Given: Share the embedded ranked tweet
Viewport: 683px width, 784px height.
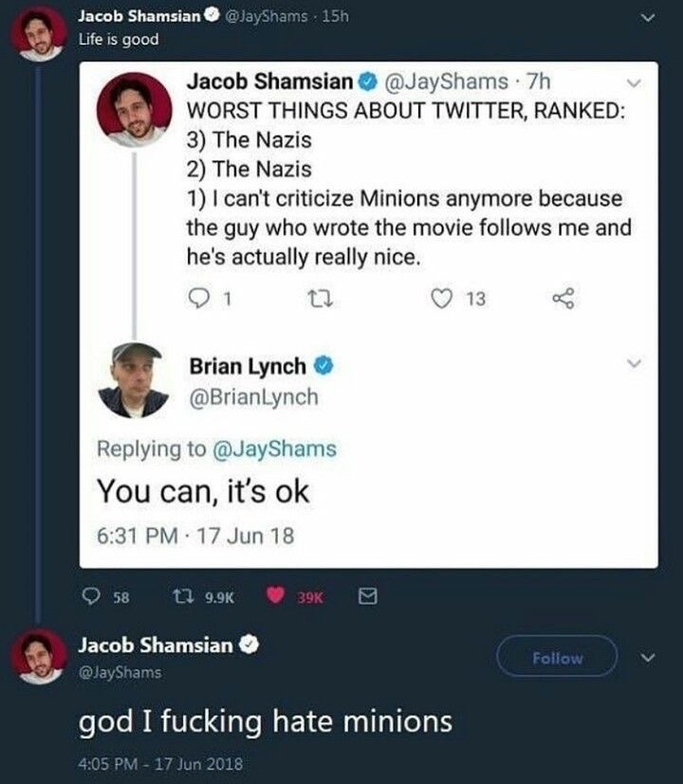Looking at the screenshot, I should click(x=563, y=299).
